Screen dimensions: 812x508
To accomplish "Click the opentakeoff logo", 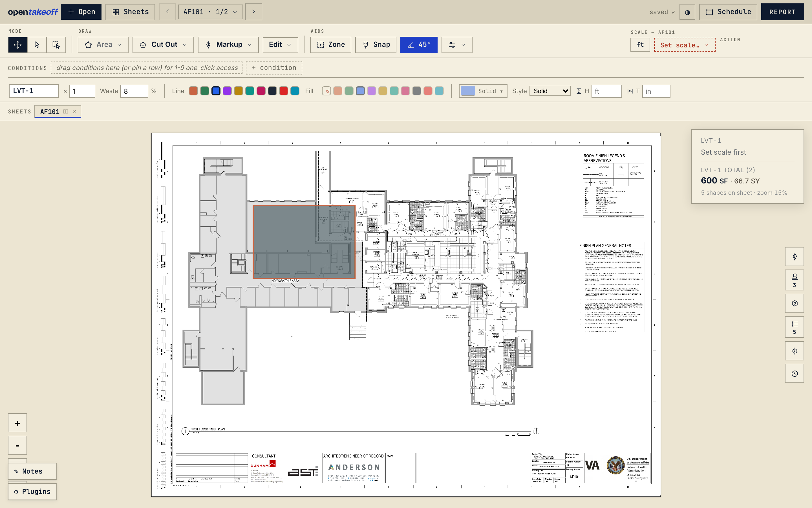I will coord(33,12).
